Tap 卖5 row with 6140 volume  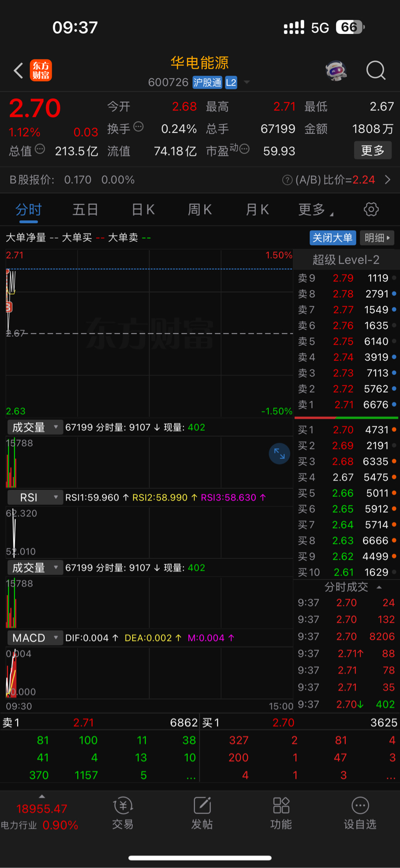click(x=346, y=341)
